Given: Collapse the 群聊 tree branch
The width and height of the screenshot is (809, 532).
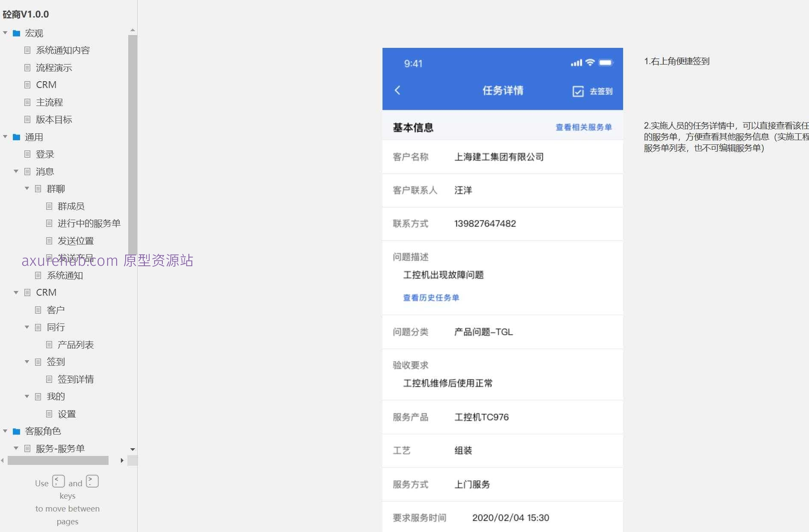Looking at the screenshot, I should [x=27, y=188].
